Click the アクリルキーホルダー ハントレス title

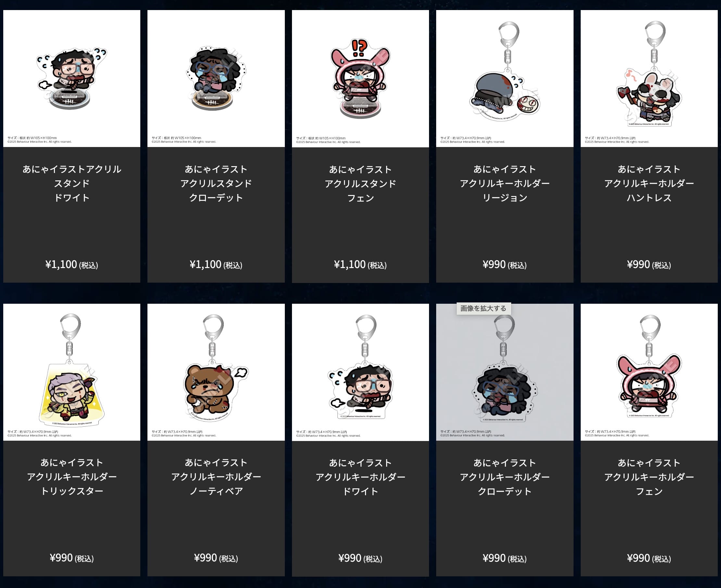[649, 183]
